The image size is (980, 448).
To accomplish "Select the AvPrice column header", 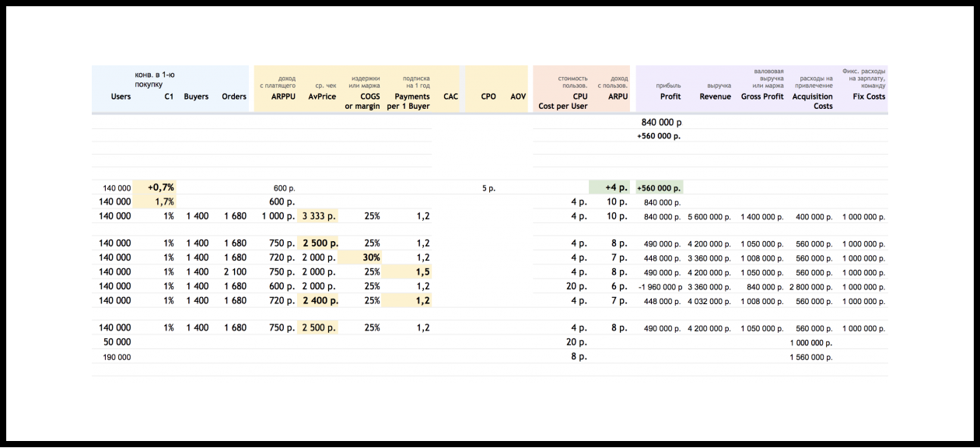I will (322, 97).
